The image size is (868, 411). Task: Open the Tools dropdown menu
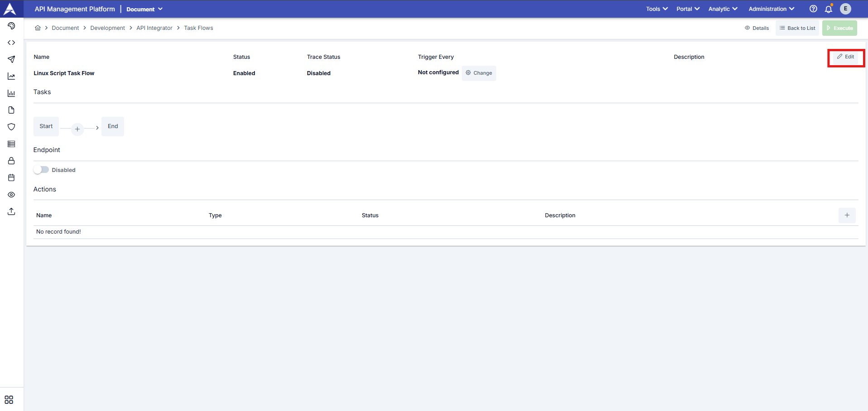[x=657, y=9]
